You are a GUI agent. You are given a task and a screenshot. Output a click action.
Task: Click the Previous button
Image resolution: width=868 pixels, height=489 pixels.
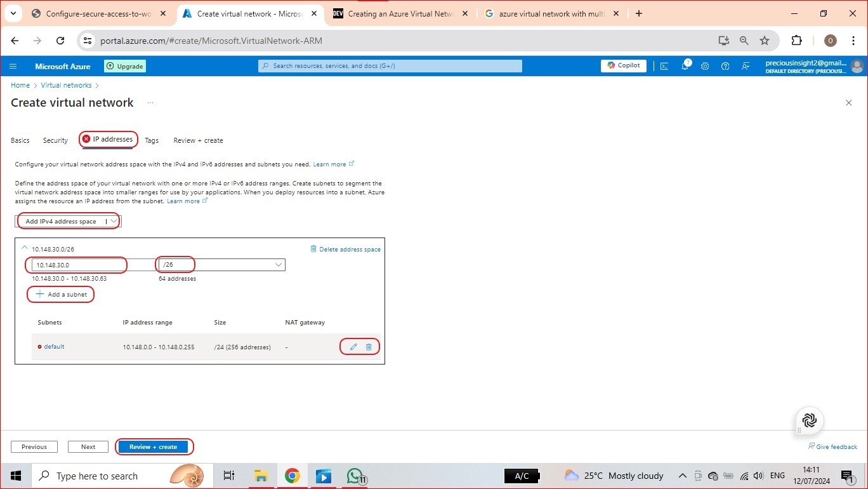pos(34,447)
